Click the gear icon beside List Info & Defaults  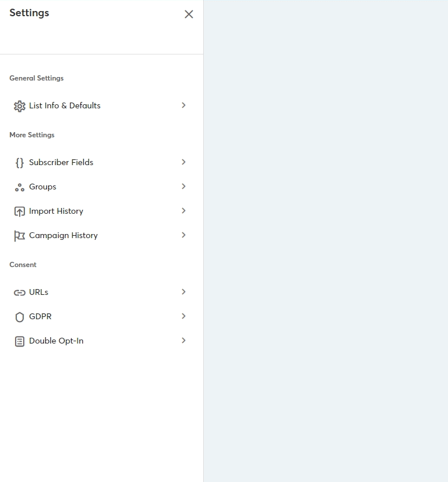(20, 106)
